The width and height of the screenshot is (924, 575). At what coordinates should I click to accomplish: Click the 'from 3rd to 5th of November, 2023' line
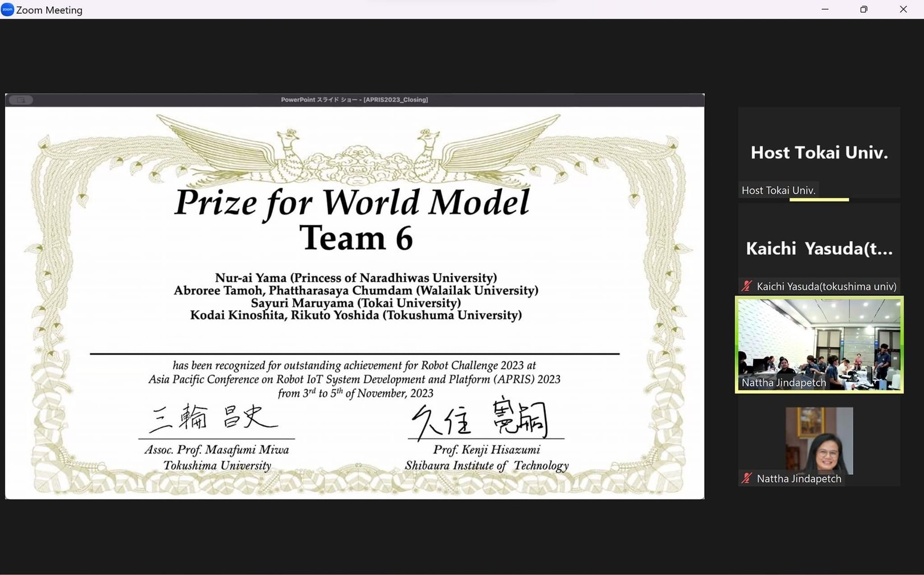point(355,393)
